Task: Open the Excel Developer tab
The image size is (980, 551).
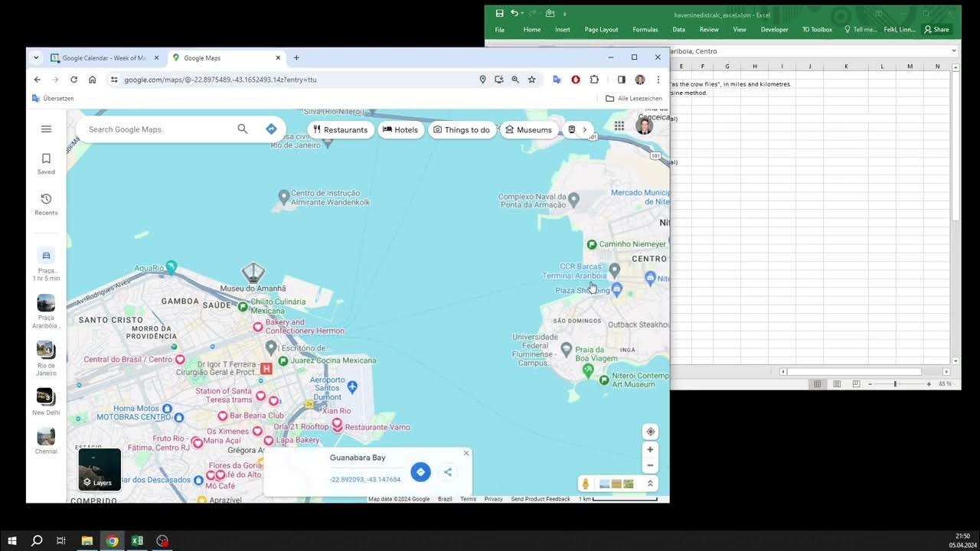Action: coord(774,30)
